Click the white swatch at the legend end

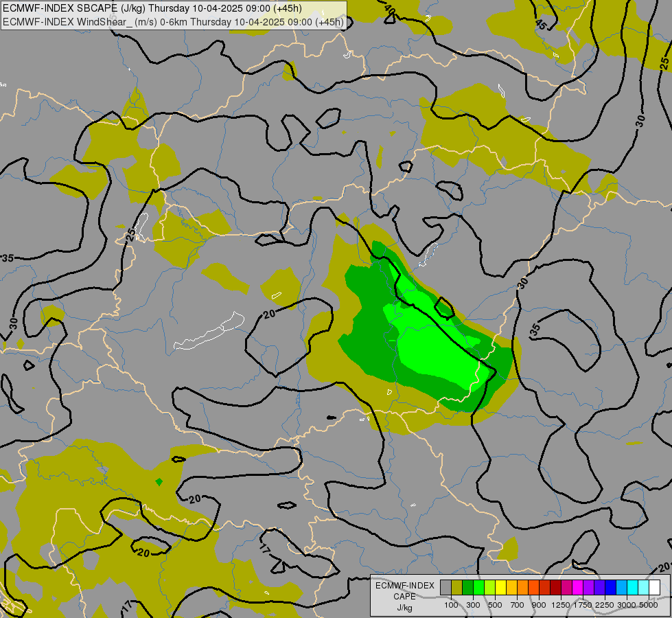(654, 588)
